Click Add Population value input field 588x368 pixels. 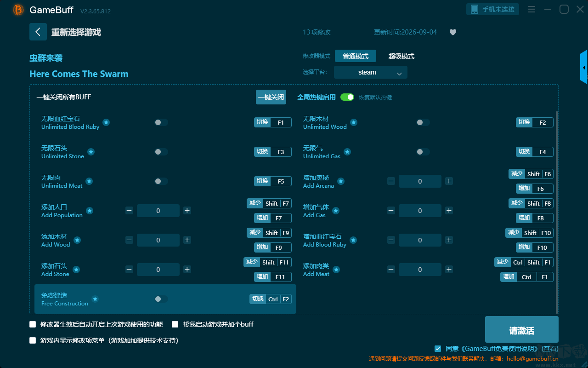point(158,211)
